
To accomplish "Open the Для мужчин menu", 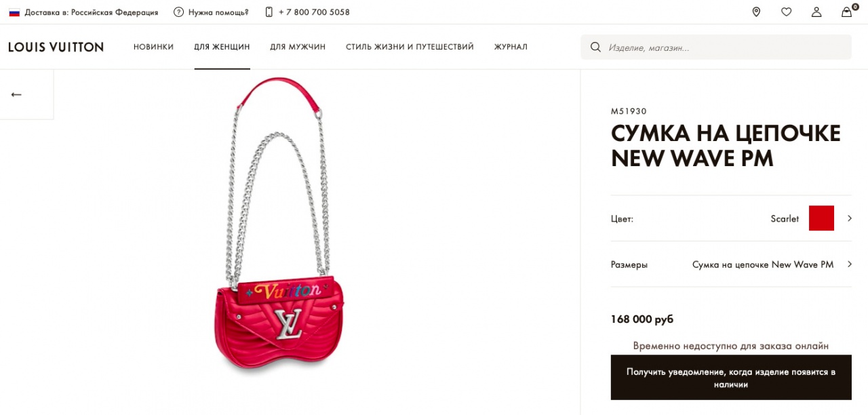I will 298,47.
